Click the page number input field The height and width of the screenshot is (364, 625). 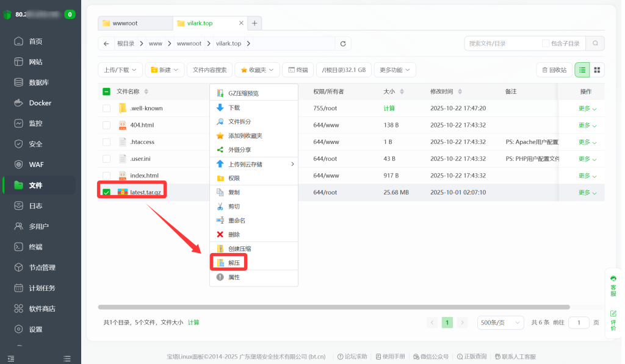[579, 322]
